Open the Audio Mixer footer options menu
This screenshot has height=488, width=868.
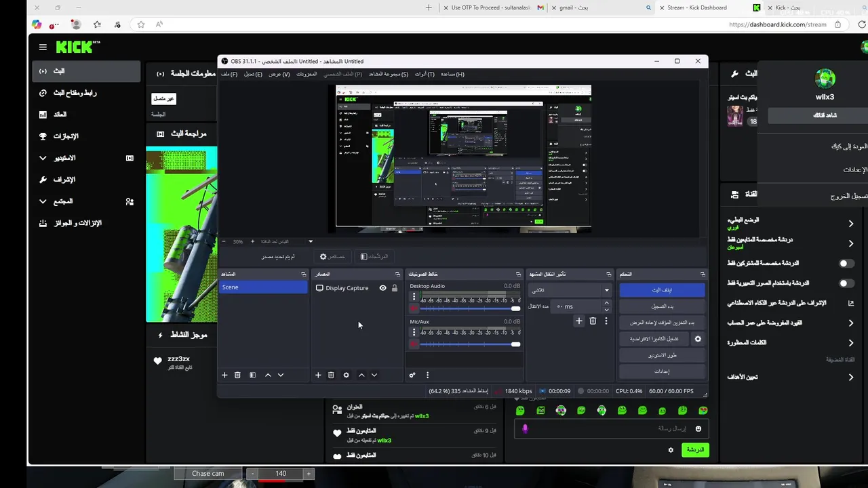(x=427, y=375)
